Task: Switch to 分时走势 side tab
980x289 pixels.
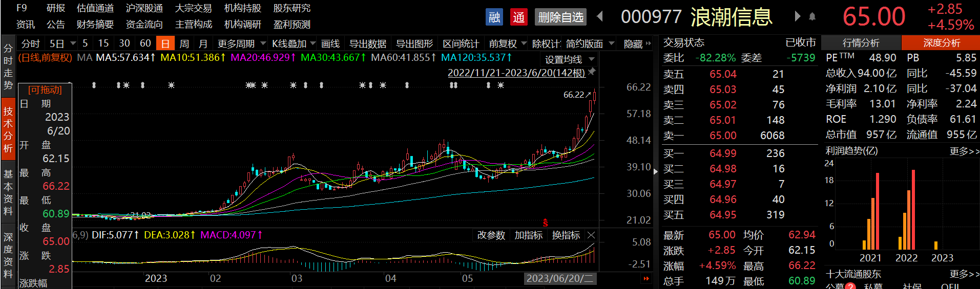Action: [8, 66]
